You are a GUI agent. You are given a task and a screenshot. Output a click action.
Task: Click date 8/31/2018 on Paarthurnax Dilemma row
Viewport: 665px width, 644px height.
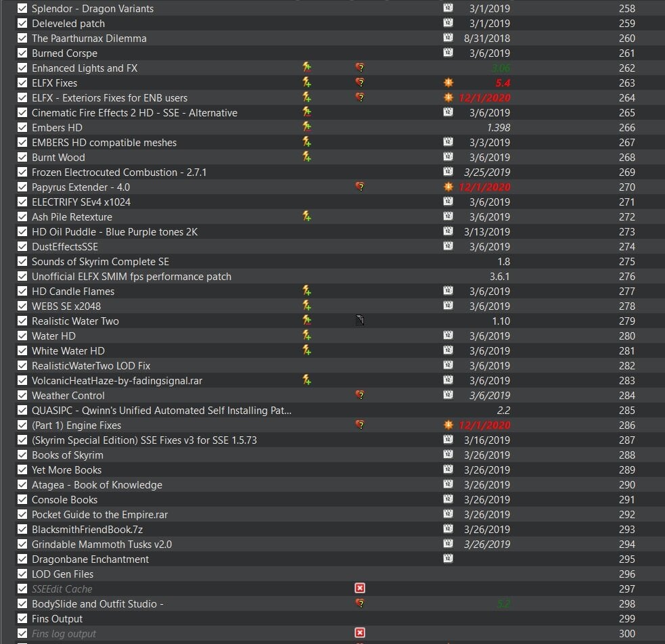[x=487, y=38]
